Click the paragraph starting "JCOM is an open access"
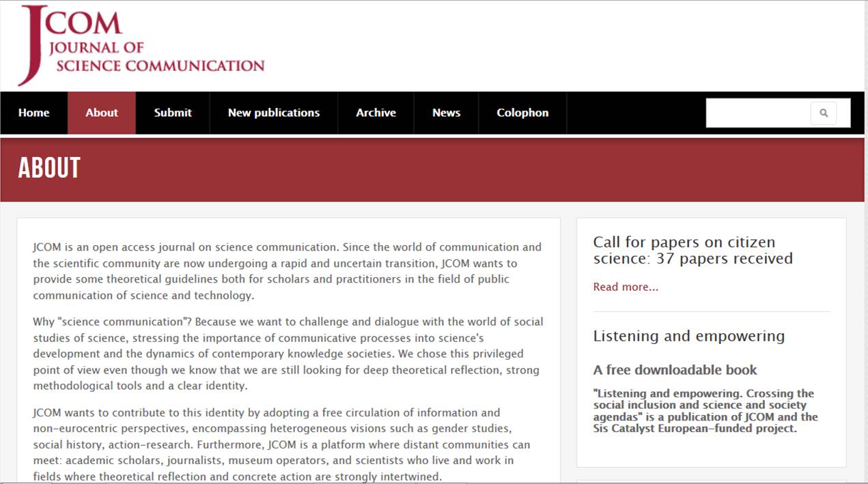 pyautogui.click(x=287, y=271)
